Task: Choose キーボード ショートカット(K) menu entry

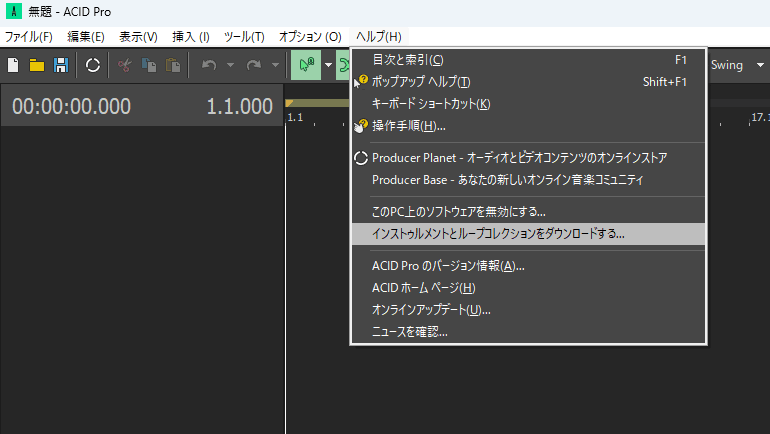Action: [x=431, y=104]
